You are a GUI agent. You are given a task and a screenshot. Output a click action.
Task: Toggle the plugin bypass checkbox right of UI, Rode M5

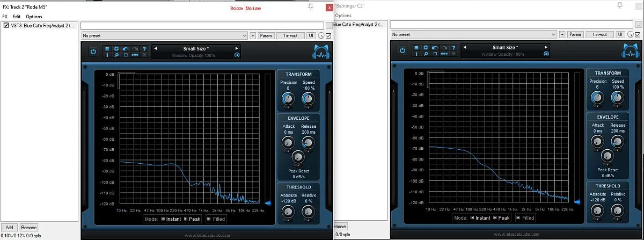pos(328,36)
